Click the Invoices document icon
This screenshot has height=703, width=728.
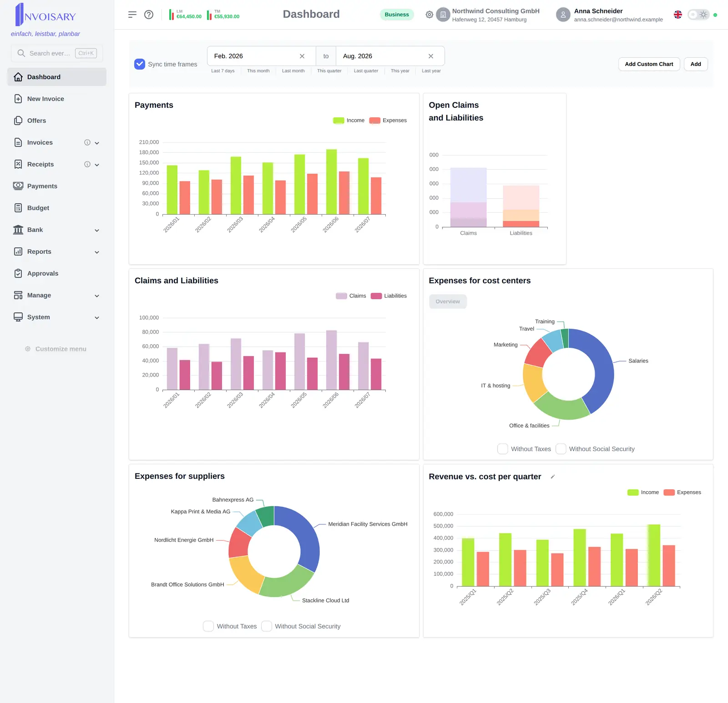(x=18, y=142)
